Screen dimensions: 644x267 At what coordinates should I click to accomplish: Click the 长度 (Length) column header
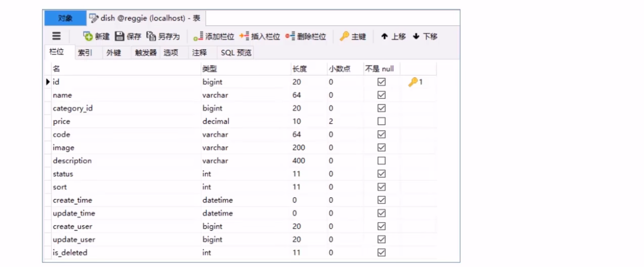pos(309,69)
